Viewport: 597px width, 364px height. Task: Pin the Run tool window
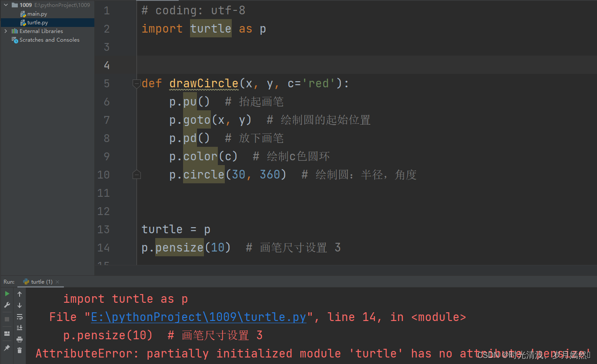click(x=7, y=347)
